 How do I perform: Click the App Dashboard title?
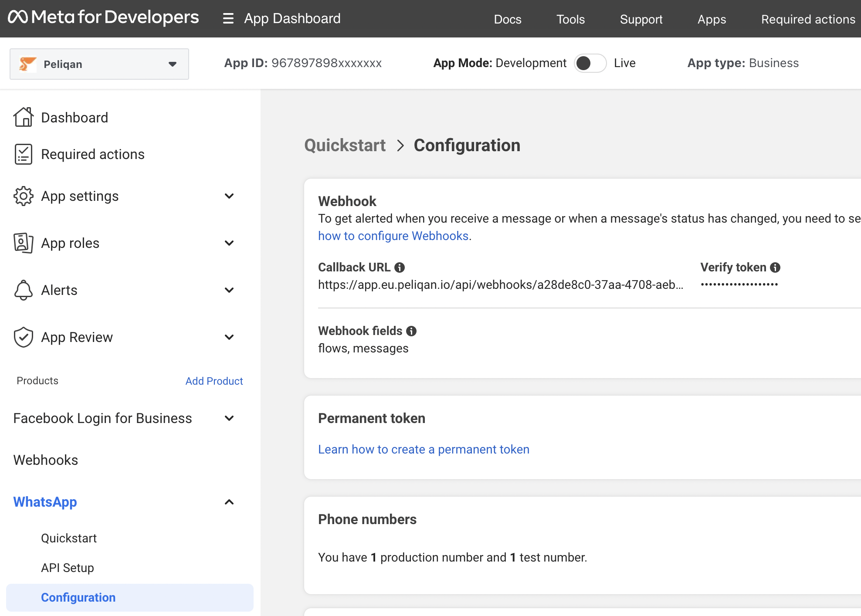point(292,18)
